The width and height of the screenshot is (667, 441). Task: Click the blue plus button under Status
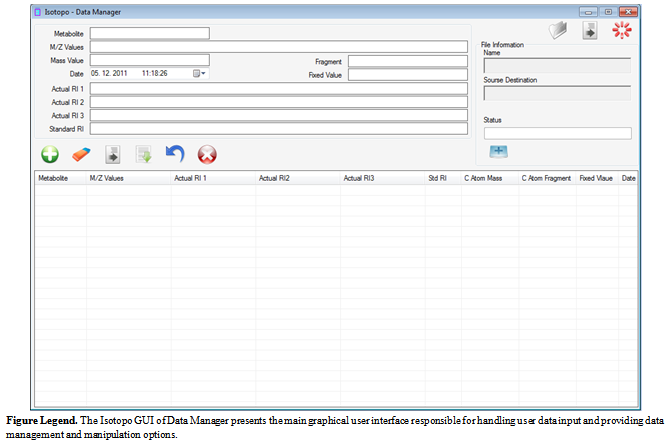tap(499, 151)
